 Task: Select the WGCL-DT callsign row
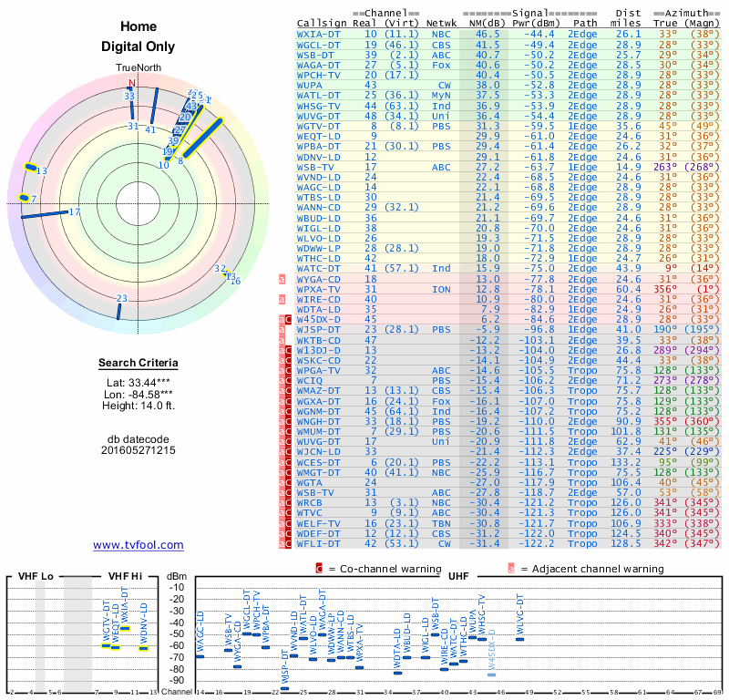point(319,44)
